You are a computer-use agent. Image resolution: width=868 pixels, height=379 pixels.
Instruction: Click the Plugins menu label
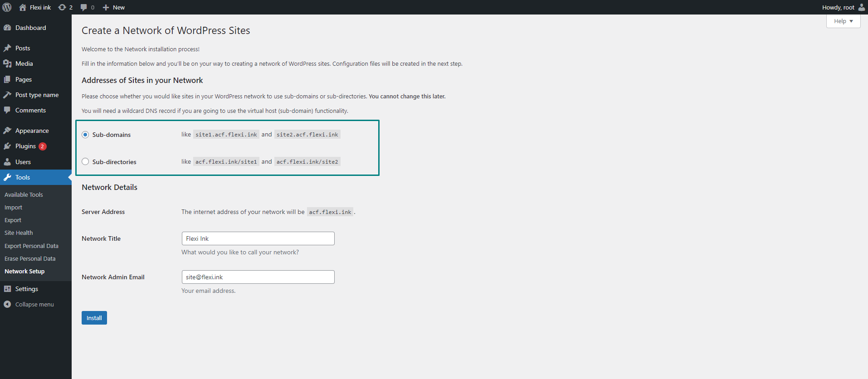point(25,146)
